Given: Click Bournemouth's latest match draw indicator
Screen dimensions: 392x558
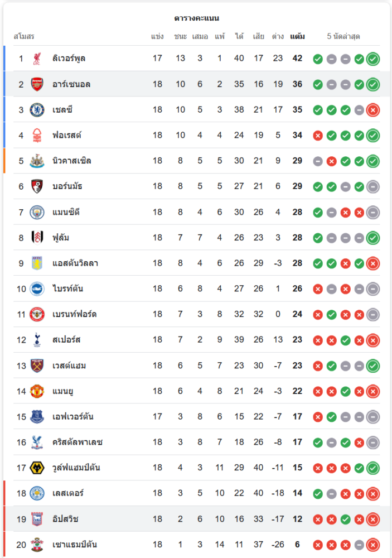Looking at the screenshot, I should coord(373,186).
